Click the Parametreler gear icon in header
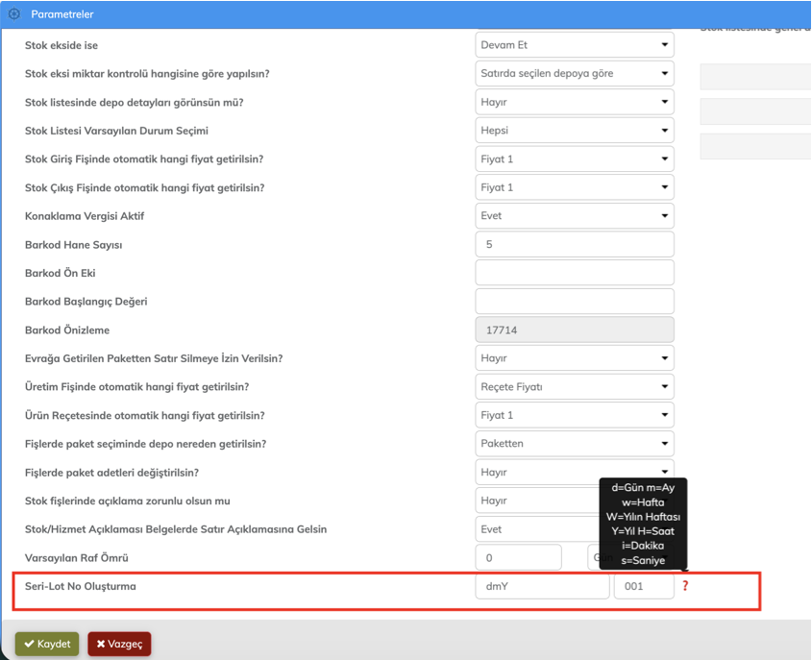812x660 pixels. point(14,14)
